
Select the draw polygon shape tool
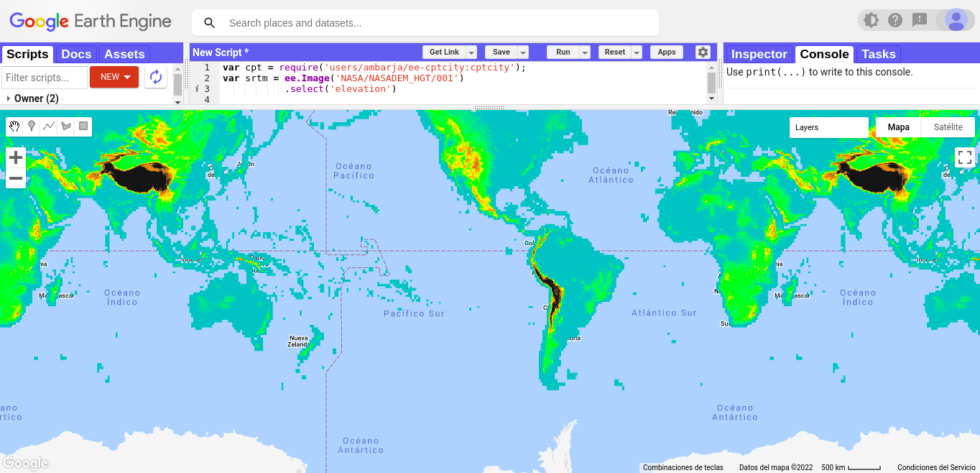coord(66,127)
